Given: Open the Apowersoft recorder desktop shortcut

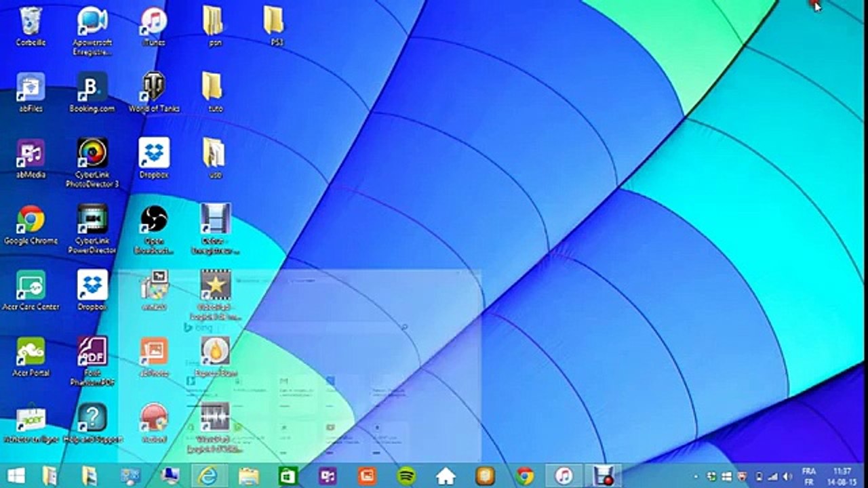Looking at the screenshot, I should point(92,30).
